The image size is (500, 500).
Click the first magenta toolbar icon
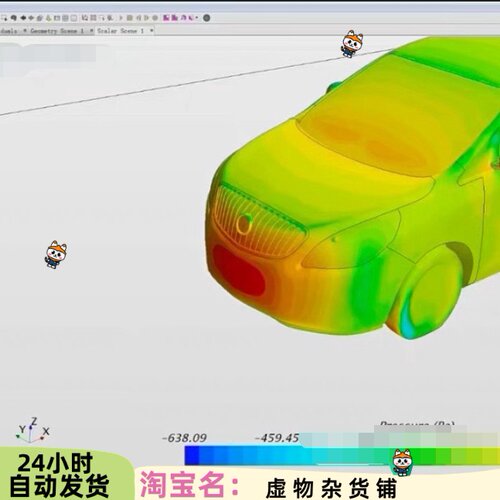[166, 18]
